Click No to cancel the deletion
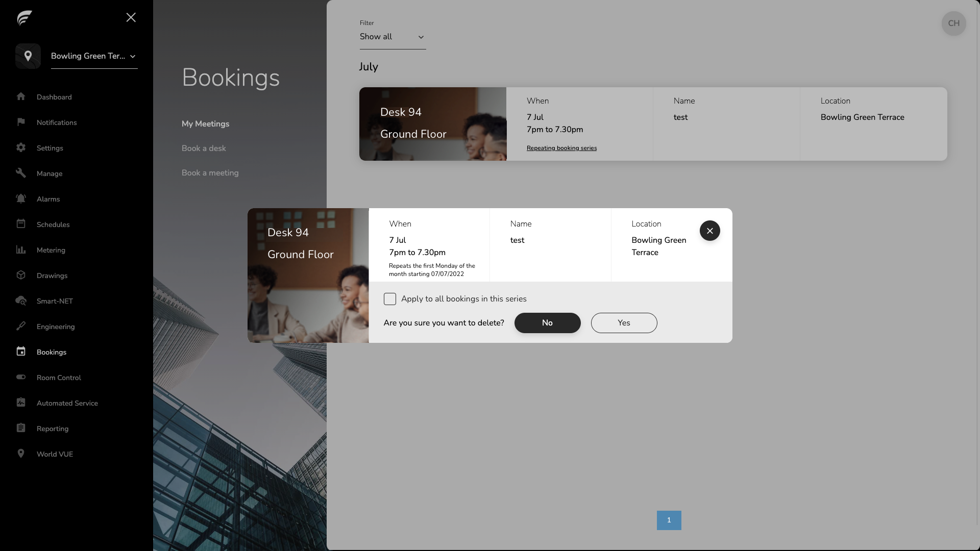The height and width of the screenshot is (551, 980). point(547,323)
